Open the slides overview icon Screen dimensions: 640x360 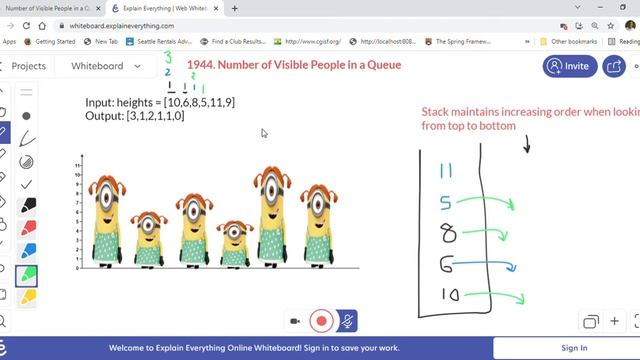[591, 322]
